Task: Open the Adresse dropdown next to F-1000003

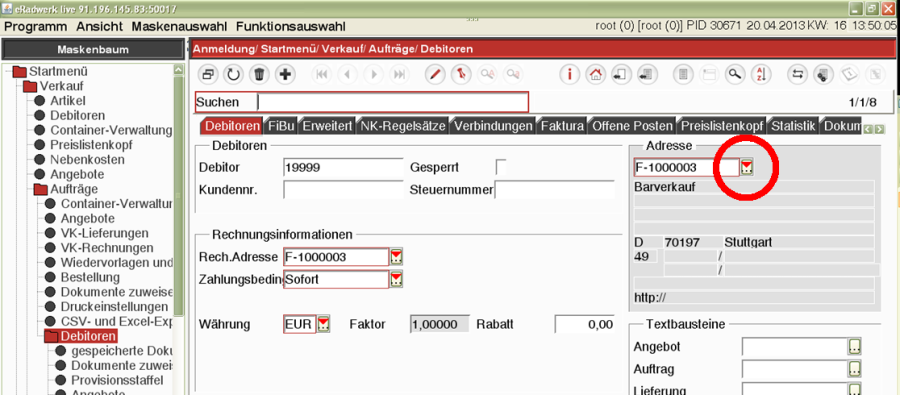Action: [x=747, y=168]
